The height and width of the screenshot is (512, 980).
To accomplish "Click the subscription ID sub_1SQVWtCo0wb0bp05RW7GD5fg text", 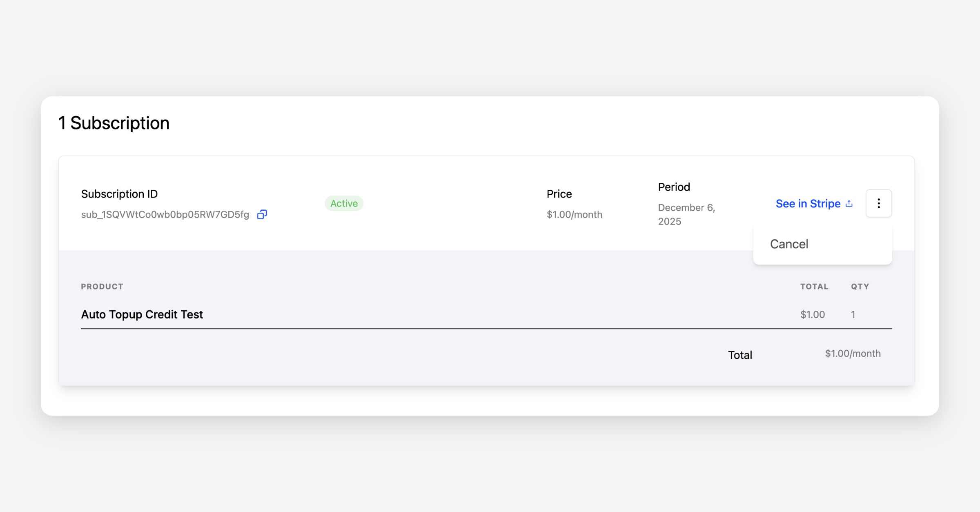I will point(165,214).
